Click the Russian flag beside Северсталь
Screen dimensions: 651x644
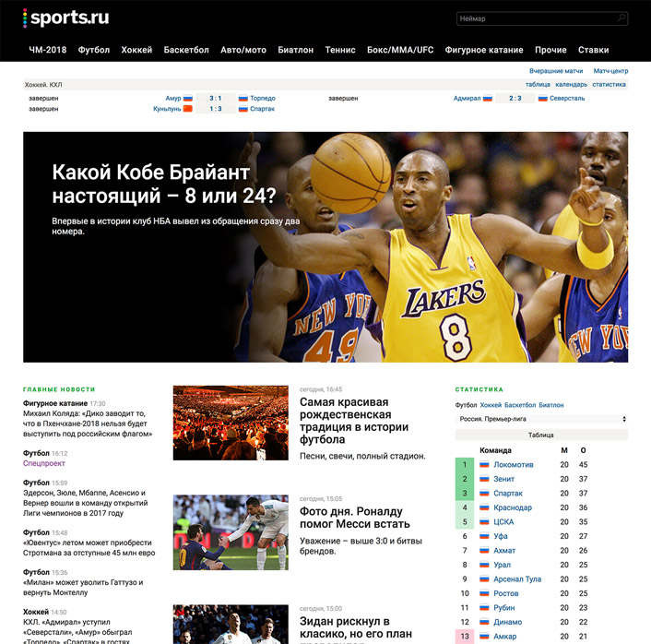(542, 99)
